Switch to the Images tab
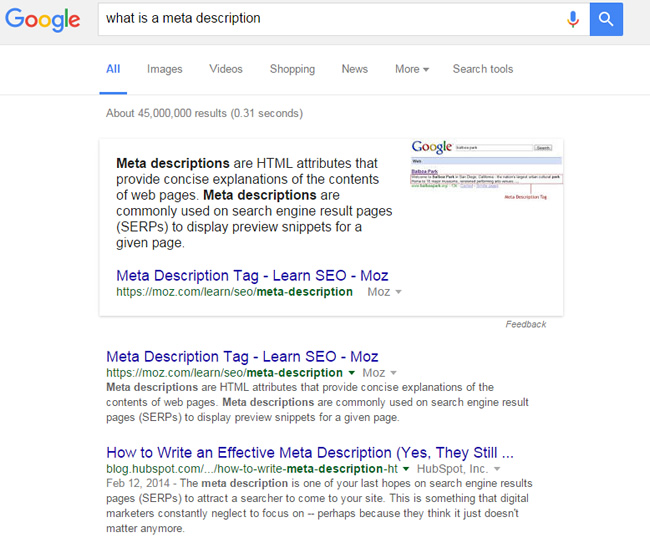The height and width of the screenshot is (543, 650). [x=165, y=69]
